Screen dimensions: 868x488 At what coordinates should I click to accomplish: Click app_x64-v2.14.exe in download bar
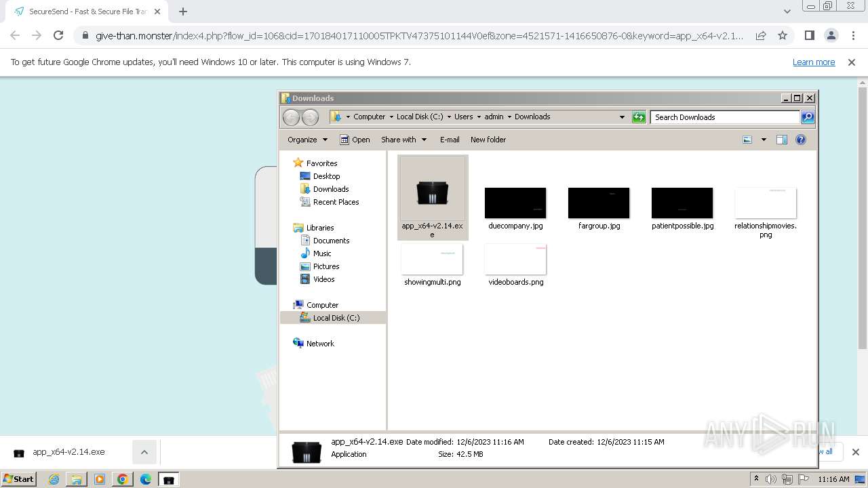[68, 452]
